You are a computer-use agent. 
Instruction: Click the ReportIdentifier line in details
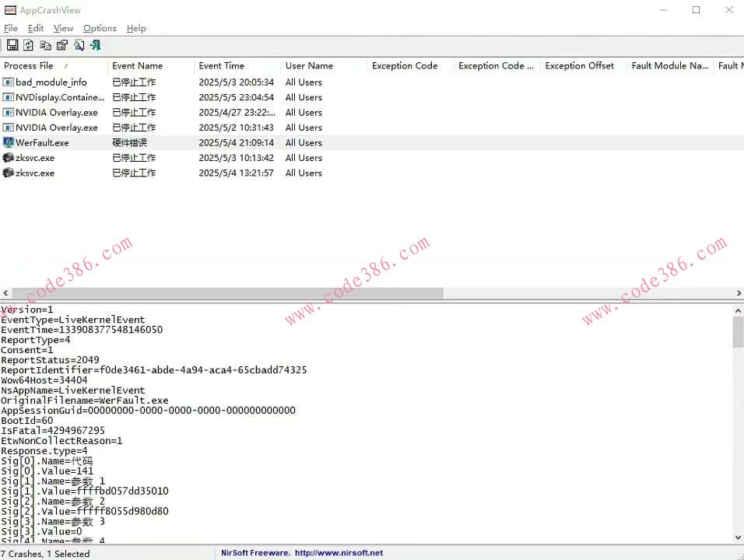pyautogui.click(x=154, y=370)
